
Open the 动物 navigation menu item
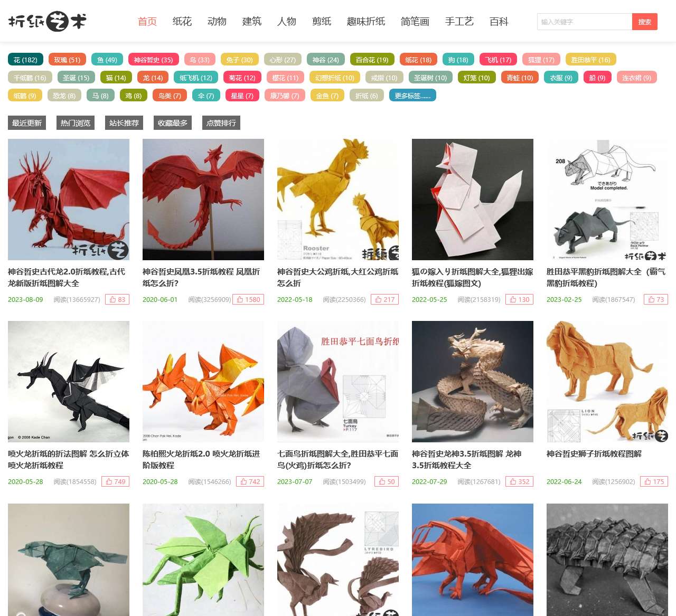coord(217,21)
